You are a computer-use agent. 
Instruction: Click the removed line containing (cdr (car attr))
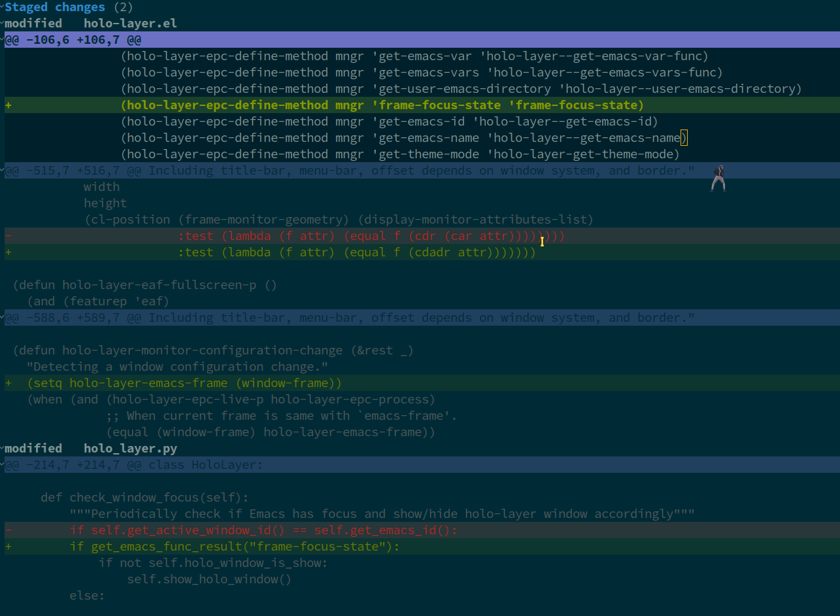point(371,236)
